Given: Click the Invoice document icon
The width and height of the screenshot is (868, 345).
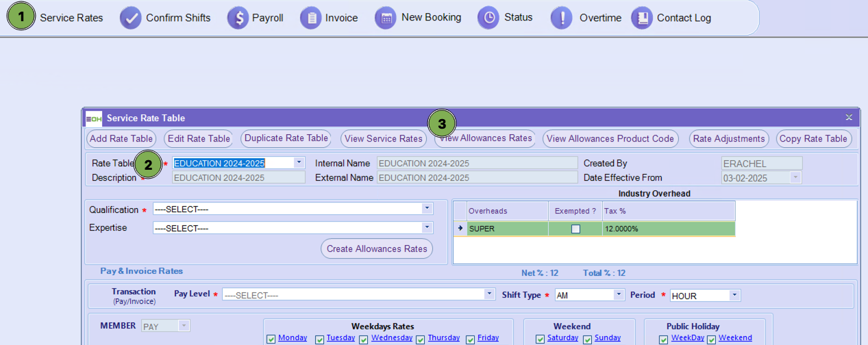Looking at the screenshot, I should click(311, 18).
